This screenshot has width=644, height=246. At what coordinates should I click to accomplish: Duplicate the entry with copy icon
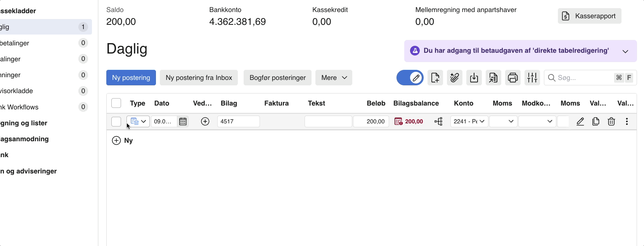tap(596, 121)
